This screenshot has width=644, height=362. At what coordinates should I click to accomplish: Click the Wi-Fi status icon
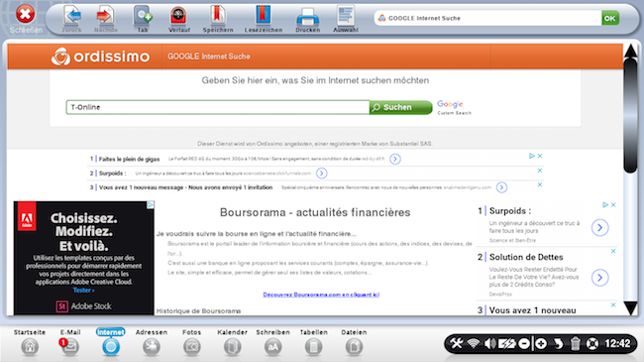click(474, 343)
